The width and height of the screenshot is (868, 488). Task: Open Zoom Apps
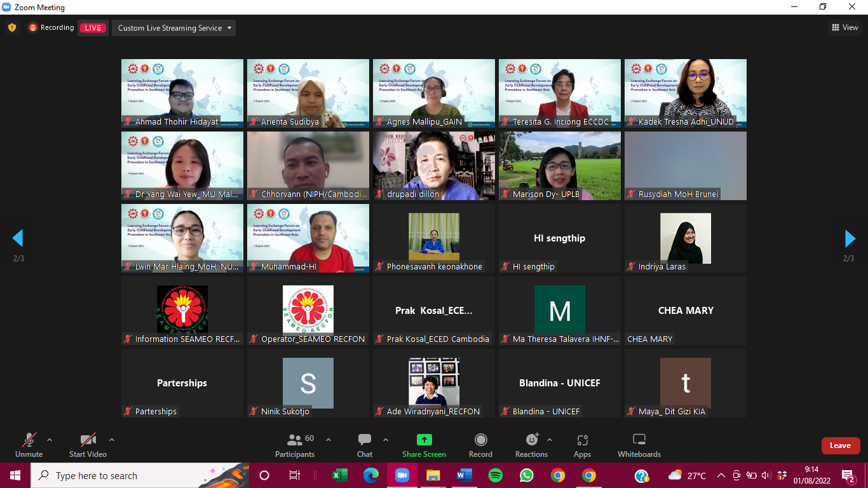click(x=582, y=444)
